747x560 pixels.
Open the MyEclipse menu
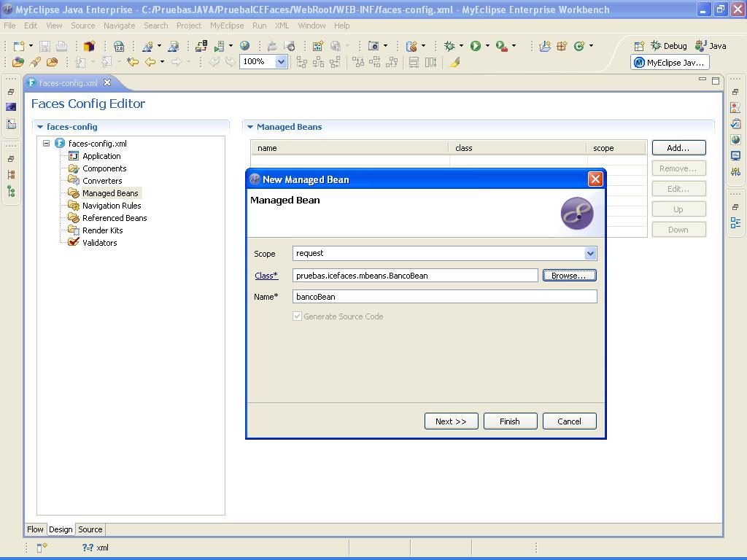(x=227, y=26)
